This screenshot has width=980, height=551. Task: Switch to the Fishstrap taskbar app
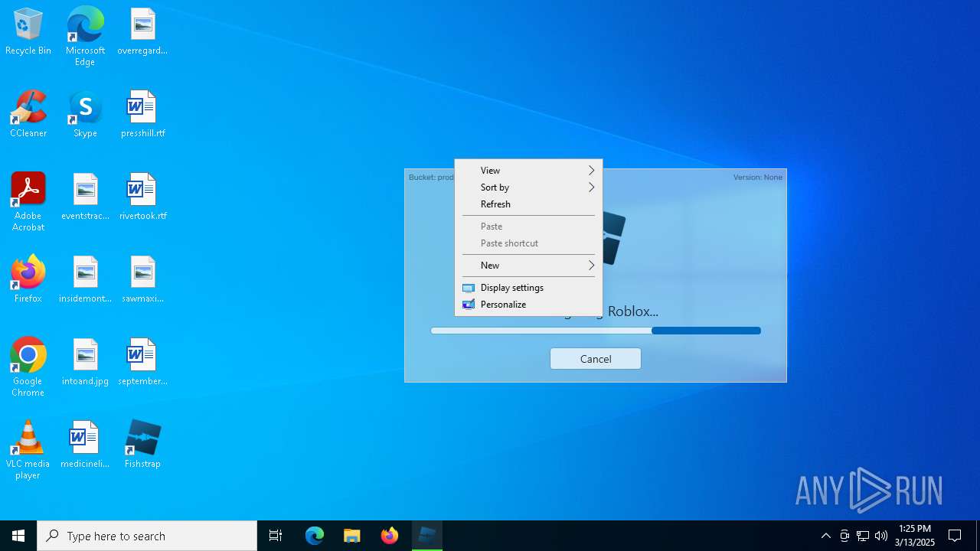[x=427, y=536]
